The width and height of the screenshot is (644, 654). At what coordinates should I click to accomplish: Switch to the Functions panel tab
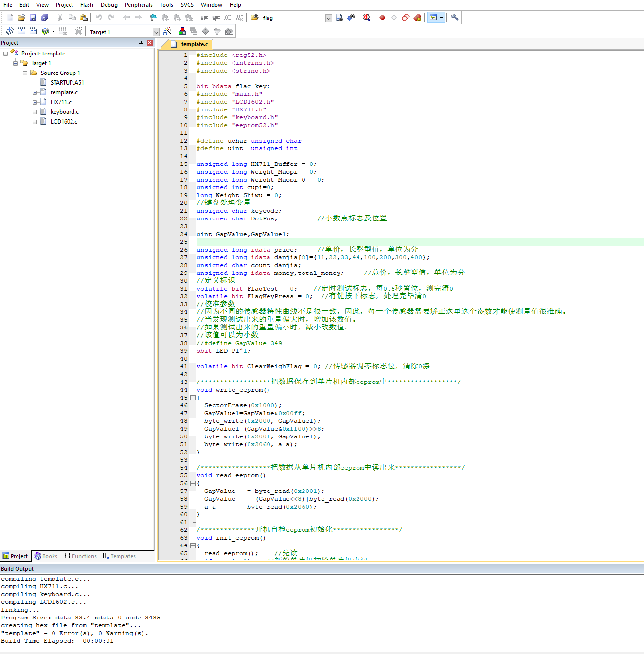[x=81, y=556]
